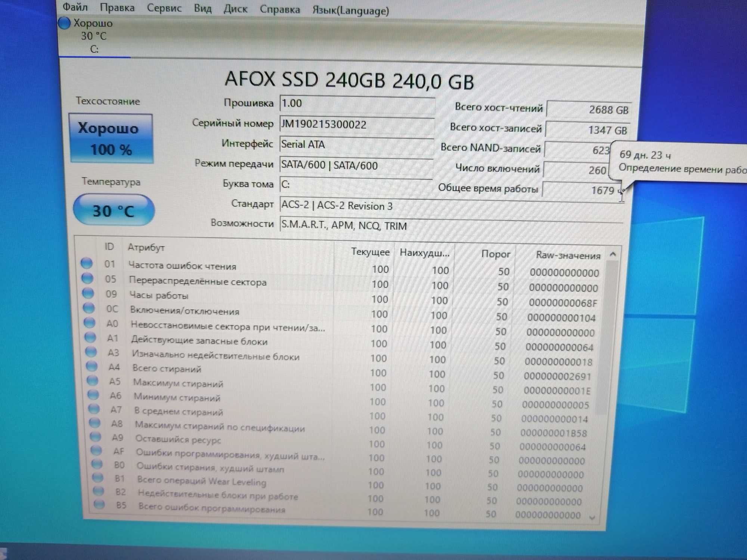Viewport: 747px width, 560px height.
Task: Click raw value 00000000068F
Action: (563, 303)
